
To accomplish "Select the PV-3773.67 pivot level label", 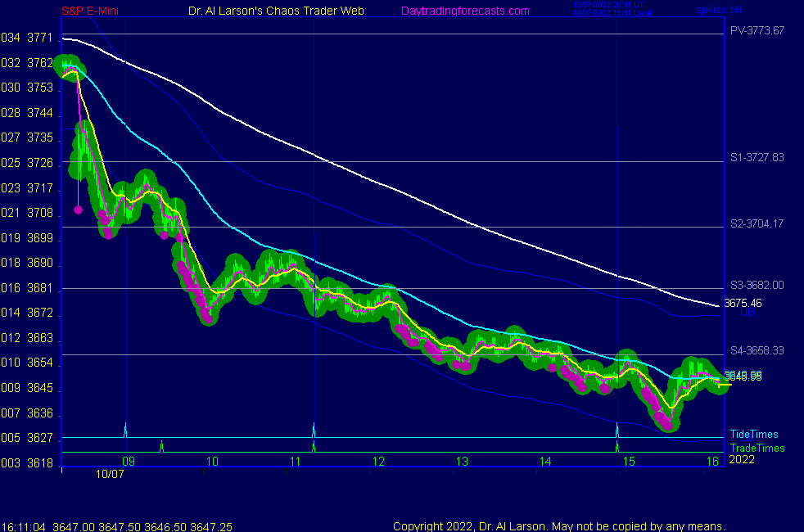I will (x=757, y=31).
